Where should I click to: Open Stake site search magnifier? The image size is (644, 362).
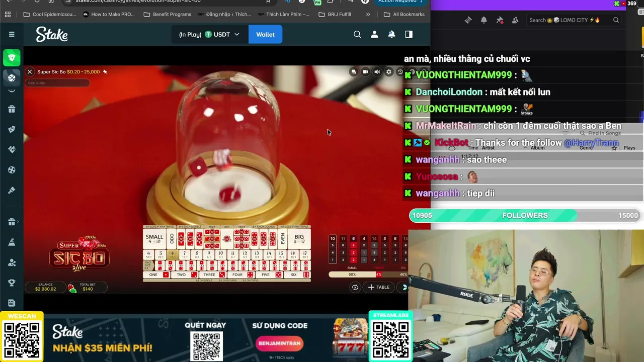tap(357, 34)
